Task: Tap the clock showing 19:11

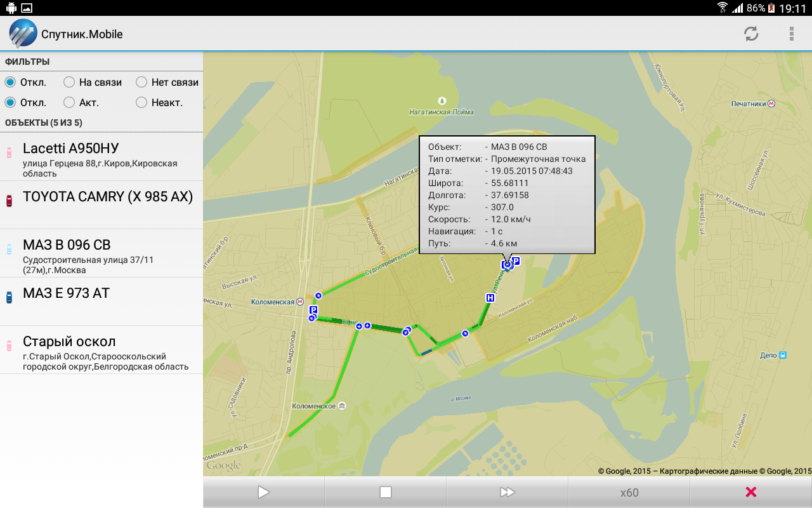Action: coord(793,8)
